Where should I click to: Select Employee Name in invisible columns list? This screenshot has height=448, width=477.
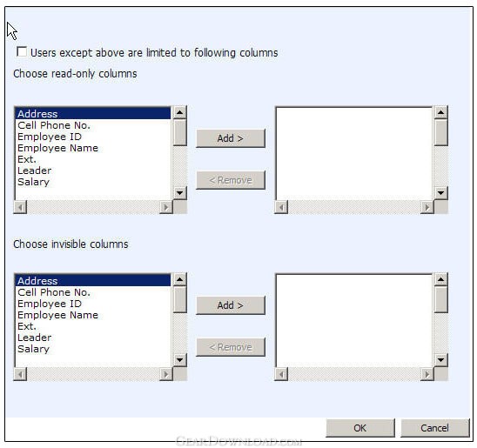(57, 315)
